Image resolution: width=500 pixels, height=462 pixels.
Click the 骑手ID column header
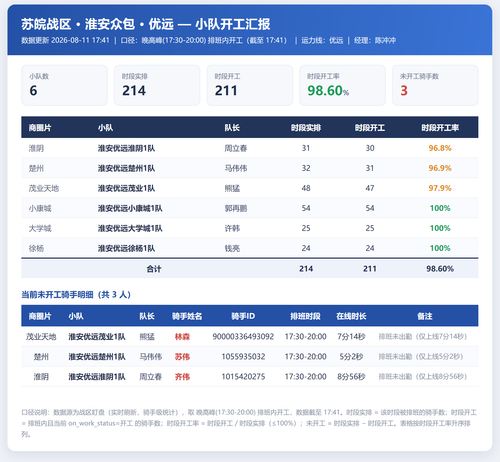click(x=243, y=316)
